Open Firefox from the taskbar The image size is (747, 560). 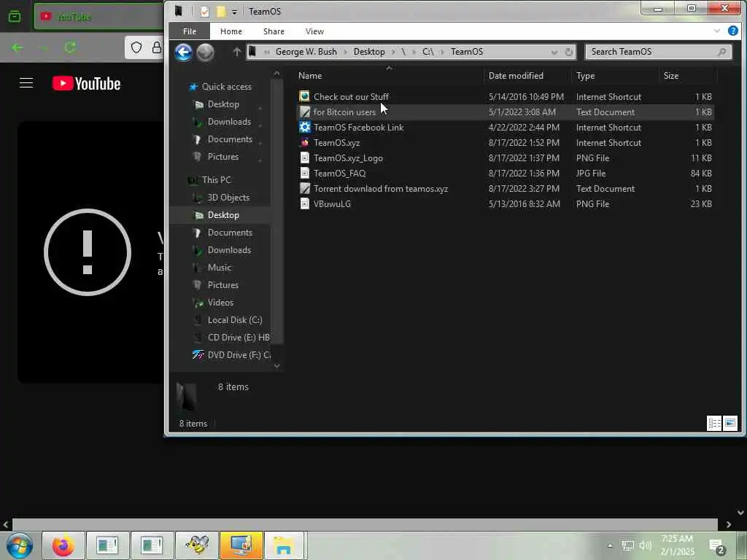point(63,545)
